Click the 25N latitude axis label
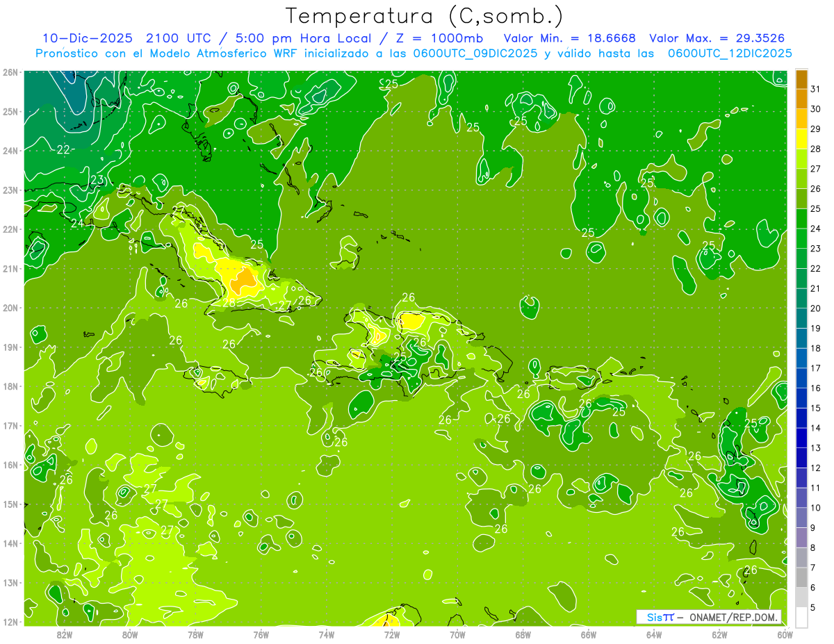The image size is (834, 644). coord(10,111)
